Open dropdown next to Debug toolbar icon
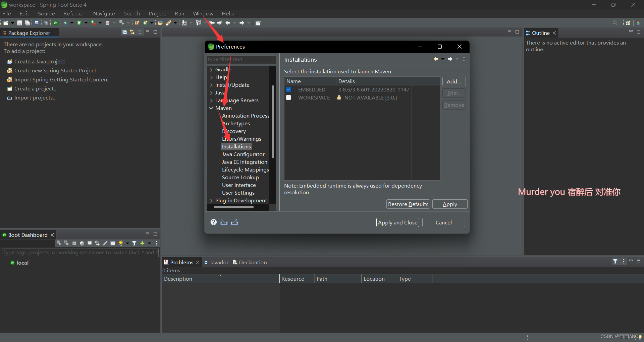The height and width of the screenshot is (342, 644). (x=72, y=23)
